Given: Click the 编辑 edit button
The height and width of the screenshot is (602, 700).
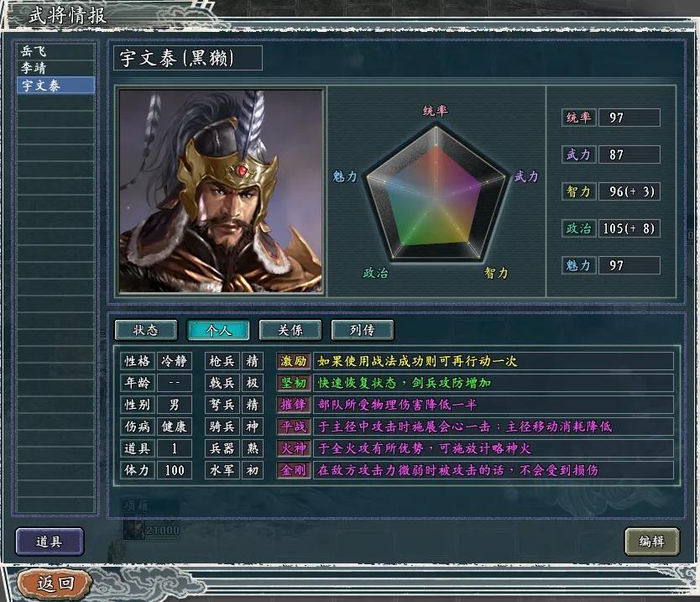Looking at the screenshot, I should click(652, 542).
